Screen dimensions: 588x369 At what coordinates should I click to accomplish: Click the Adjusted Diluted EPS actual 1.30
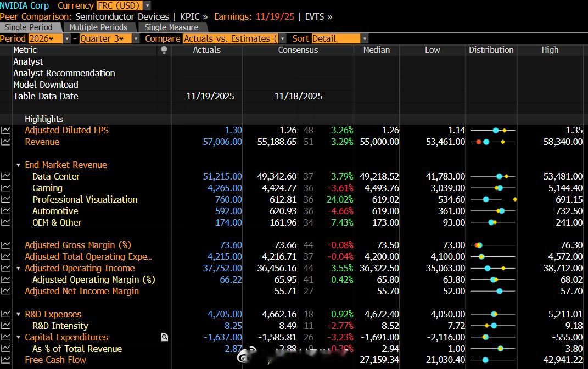tap(233, 131)
